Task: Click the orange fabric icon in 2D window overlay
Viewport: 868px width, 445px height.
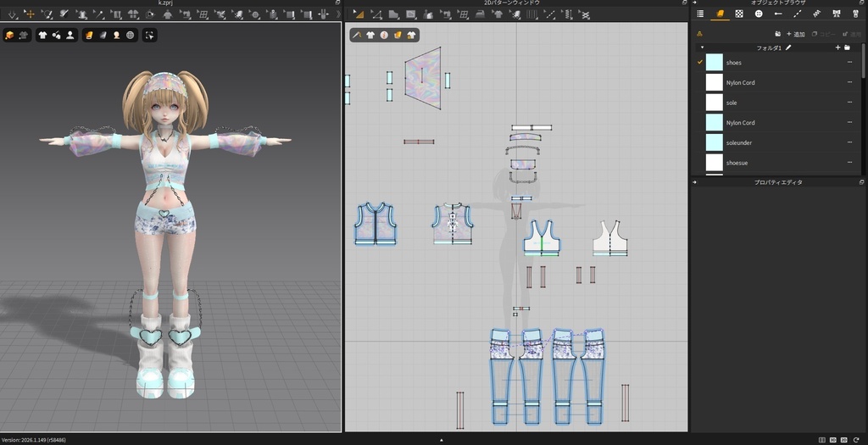Action: [398, 36]
